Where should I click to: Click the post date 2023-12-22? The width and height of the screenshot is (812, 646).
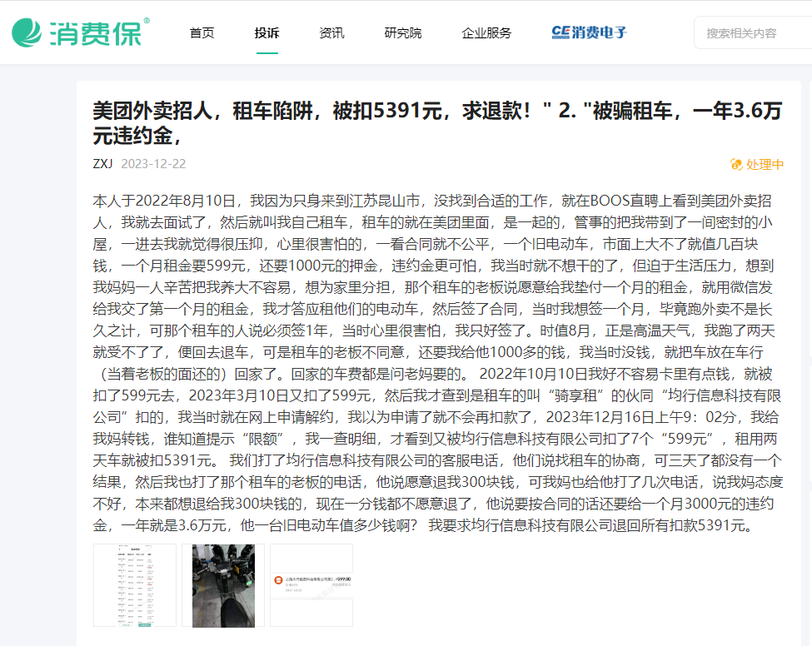pyautogui.click(x=153, y=164)
